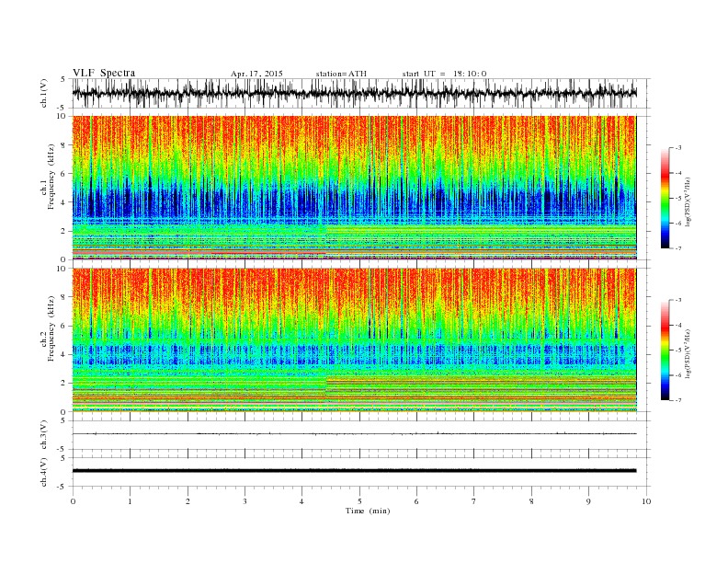The width and height of the screenshot is (728, 563).
Task: Click the "station=ATH" header label
Action: click(341, 74)
